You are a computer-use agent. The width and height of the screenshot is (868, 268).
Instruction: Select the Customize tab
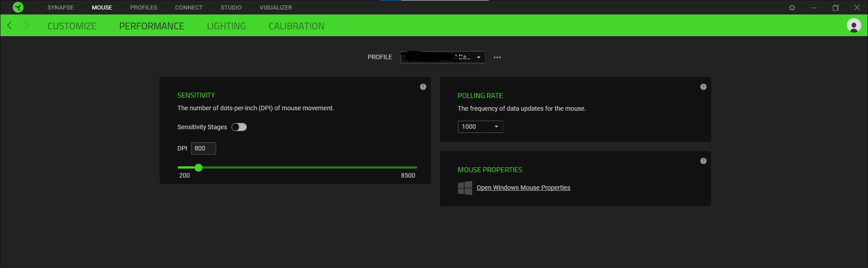pyautogui.click(x=72, y=26)
